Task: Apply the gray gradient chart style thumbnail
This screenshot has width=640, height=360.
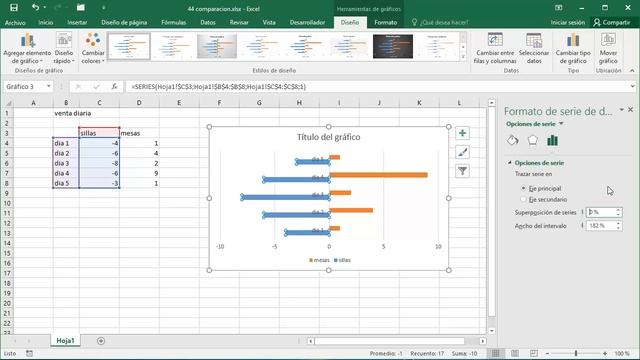Action: (x=217, y=46)
